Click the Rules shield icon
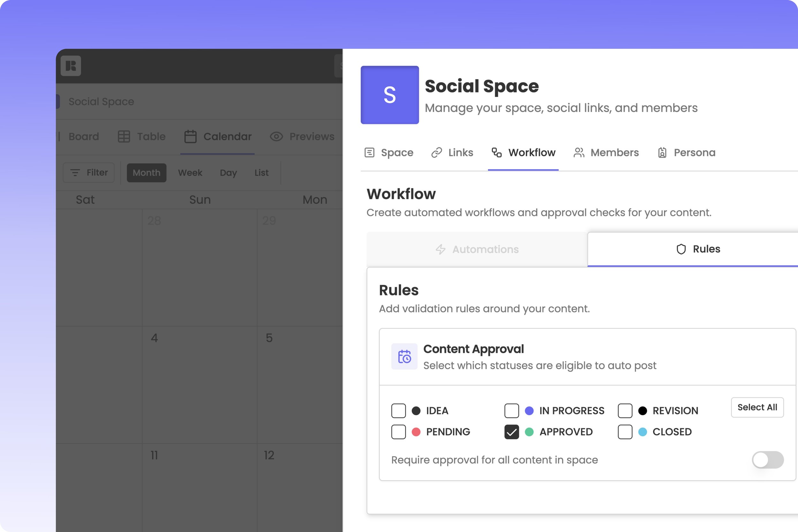The image size is (798, 532). [x=681, y=249]
